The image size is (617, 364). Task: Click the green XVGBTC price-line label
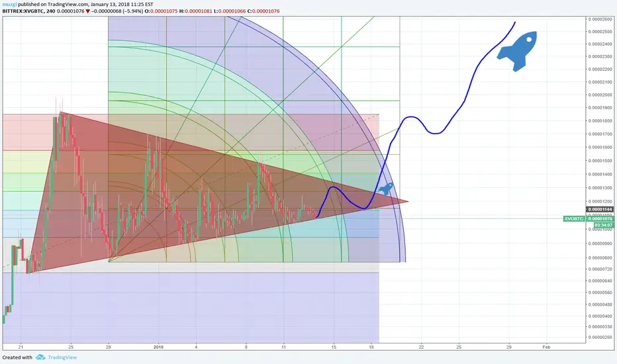point(574,219)
